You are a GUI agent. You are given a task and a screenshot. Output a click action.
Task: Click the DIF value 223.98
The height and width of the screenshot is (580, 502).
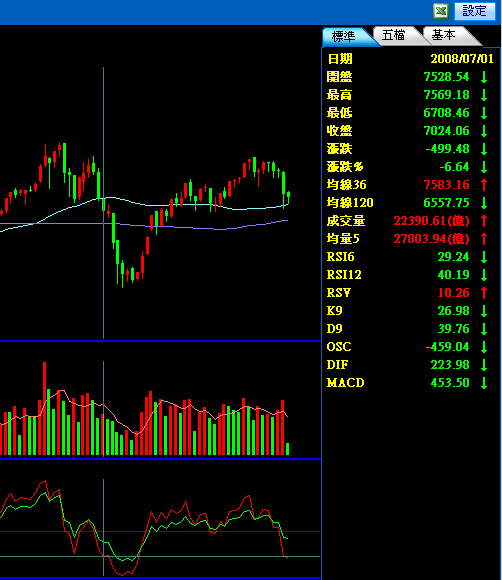click(x=450, y=365)
